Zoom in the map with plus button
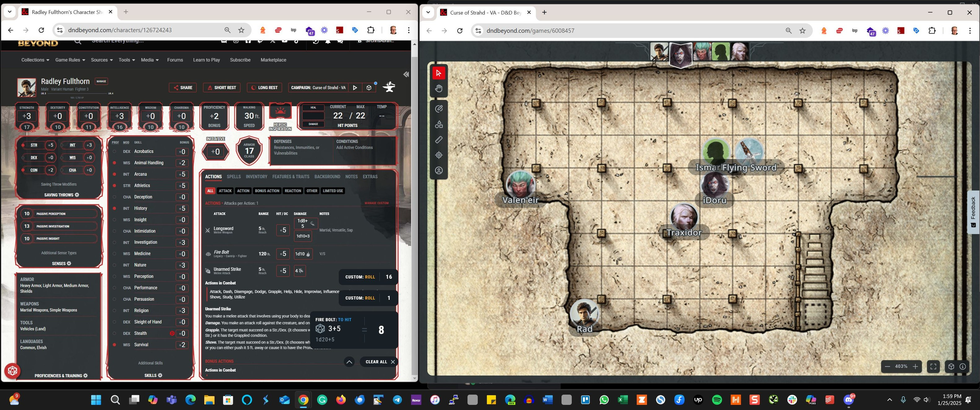Screen dimensions: 980x410 click(x=915, y=366)
